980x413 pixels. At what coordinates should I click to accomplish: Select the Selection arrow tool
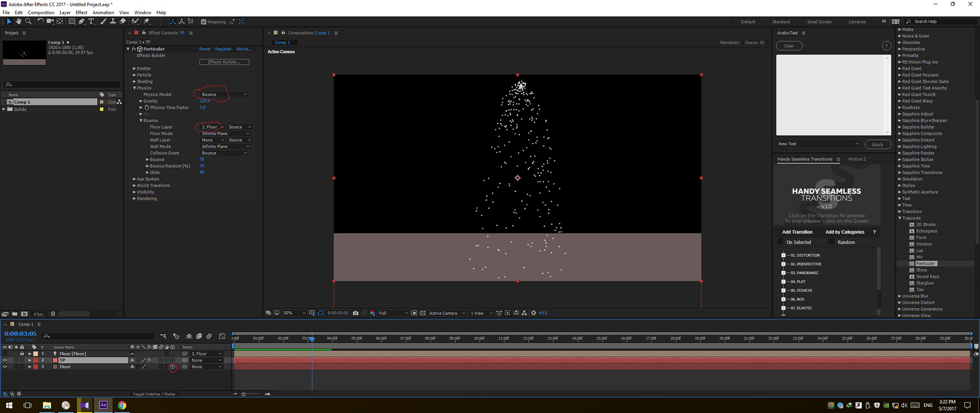pos(9,21)
